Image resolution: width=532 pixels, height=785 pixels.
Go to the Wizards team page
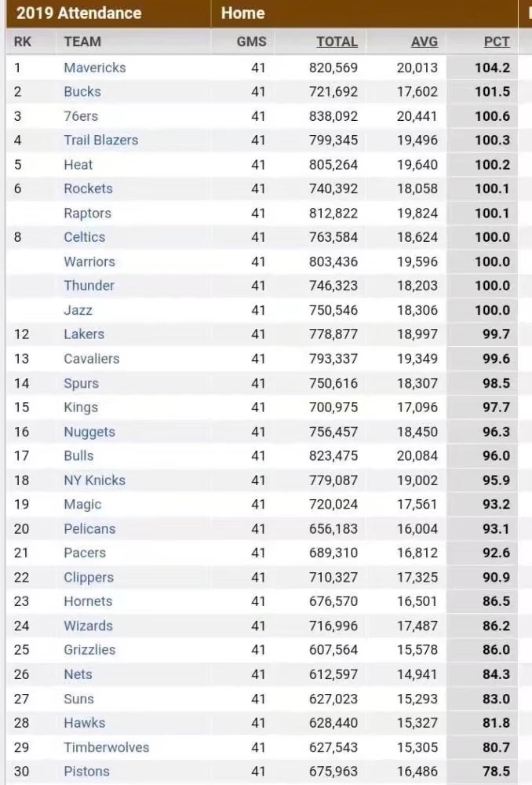88,626
